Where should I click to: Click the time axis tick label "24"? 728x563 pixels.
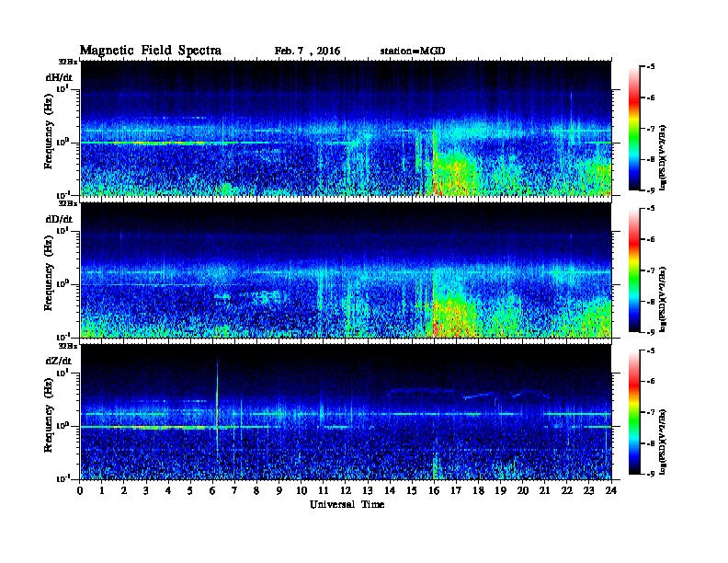pos(611,491)
